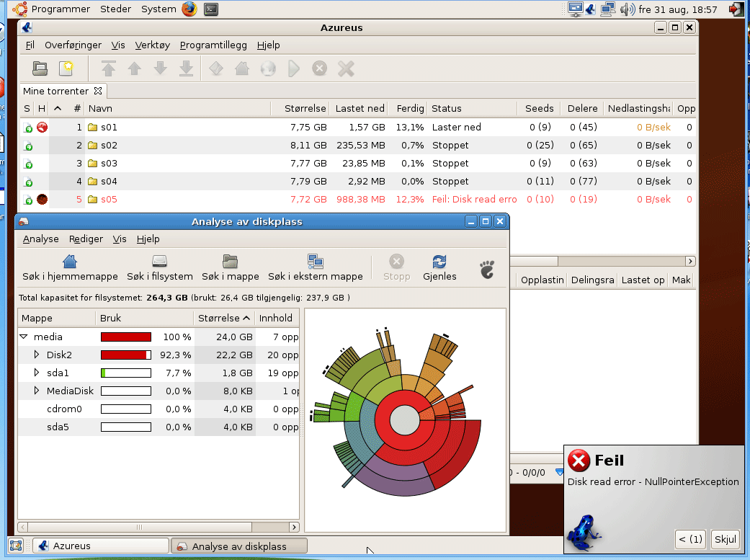The width and height of the screenshot is (750, 560).
Task: Click the dark health icon for s05
Action: (x=42, y=199)
